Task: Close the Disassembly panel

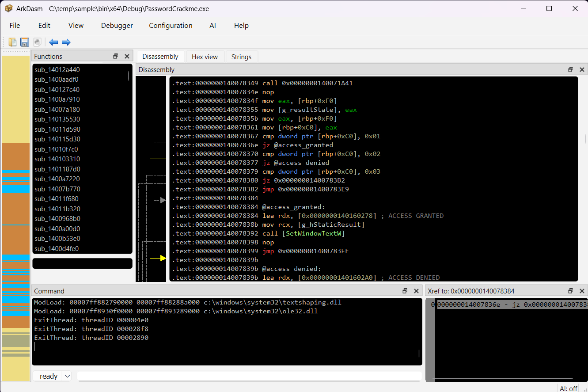Action: point(582,69)
